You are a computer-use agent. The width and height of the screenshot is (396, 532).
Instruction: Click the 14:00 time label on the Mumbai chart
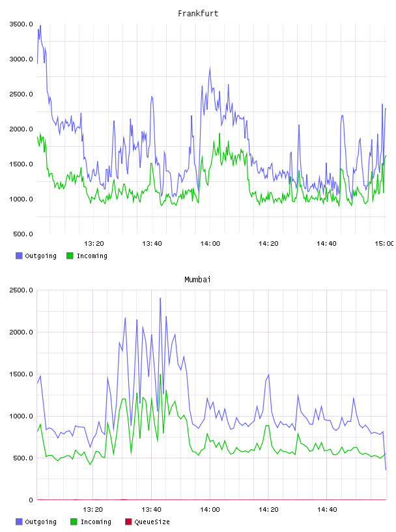(x=210, y=510)
